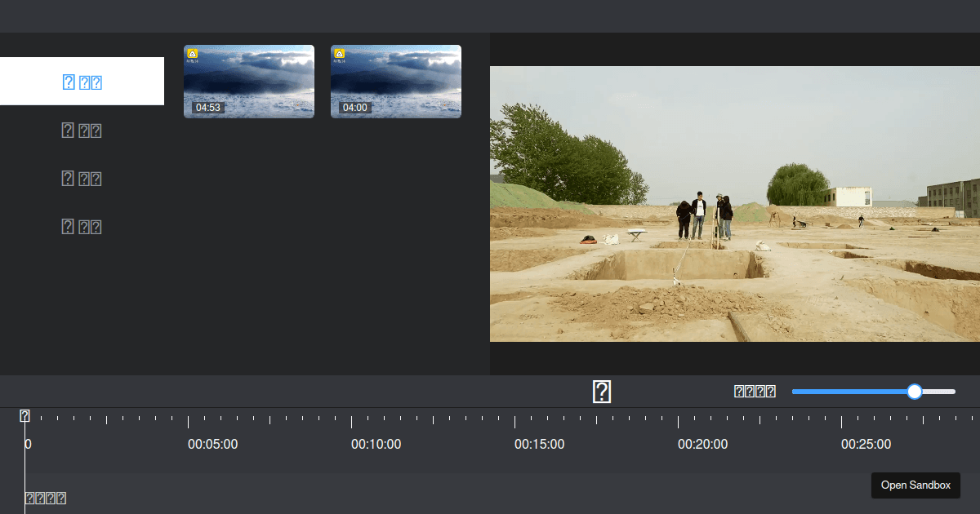Click the zoom level label near the slider
980x514 pixels.
tap(755, 391)
